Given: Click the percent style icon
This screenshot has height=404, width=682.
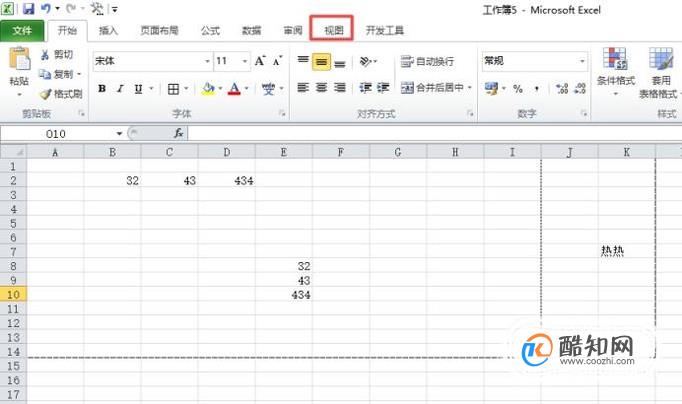Looking at the screenshot, I should click(518, 89).
